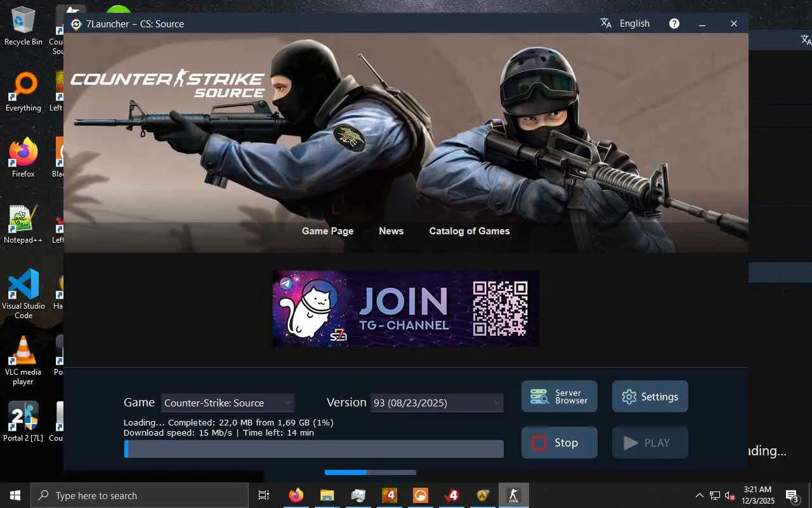
Task: Open the help question mark icon
Action: (x=674, y=23)
